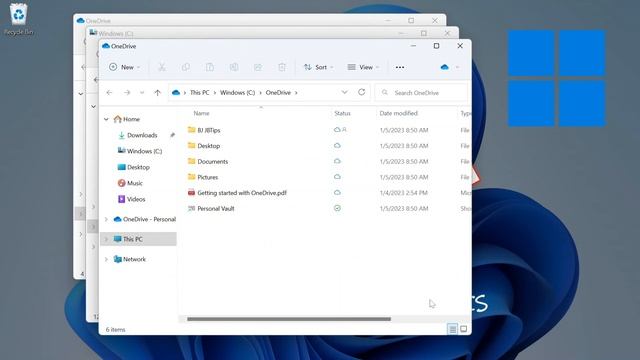Click OneDrive in the address breadcrumb
Screen dimensions: 640x360
(278, 93)
